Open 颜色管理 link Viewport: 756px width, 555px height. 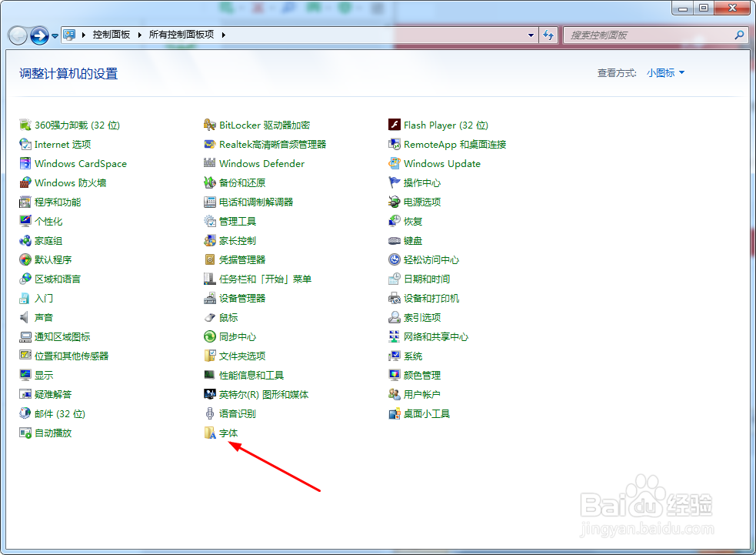[422, 375]
